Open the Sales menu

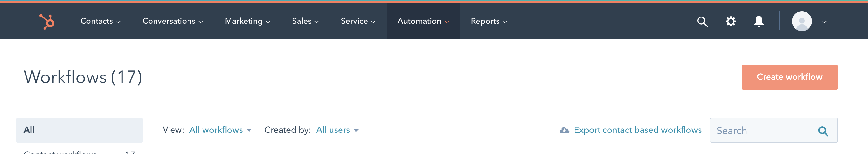[x=305, y=21]
